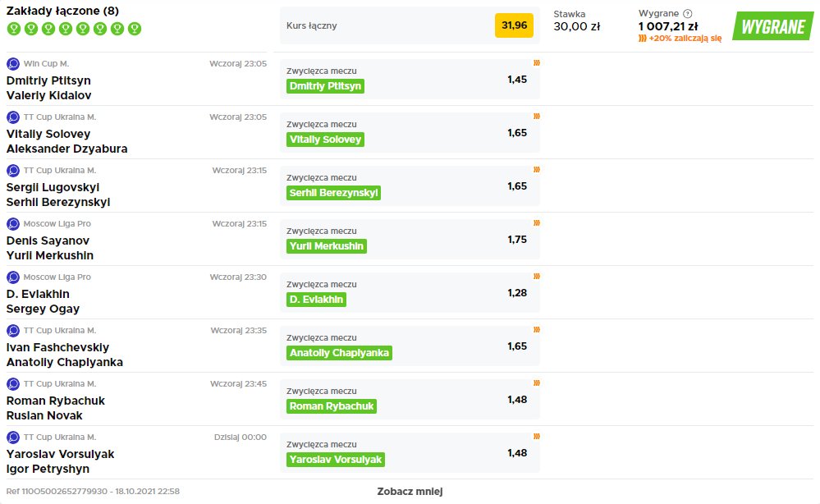This screenshot has width=820, height=504.
Task: Click sport icon in Denis Sayanov match row
Action: (13, 224)
